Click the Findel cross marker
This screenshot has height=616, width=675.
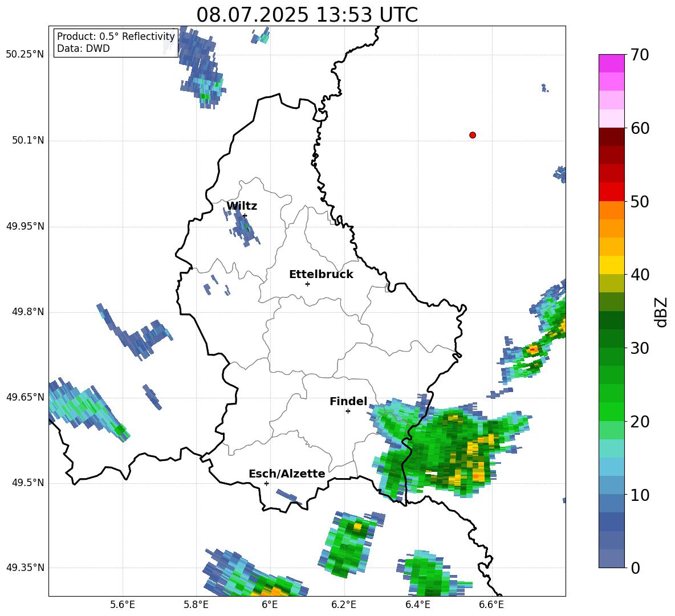pos(348,411)
